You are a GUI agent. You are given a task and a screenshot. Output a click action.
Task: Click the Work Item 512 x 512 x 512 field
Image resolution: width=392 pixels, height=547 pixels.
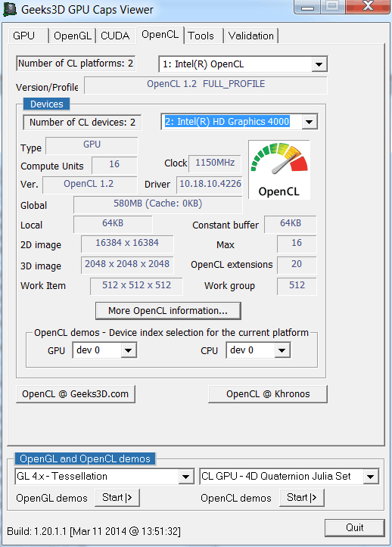click(x=136, y=287)
